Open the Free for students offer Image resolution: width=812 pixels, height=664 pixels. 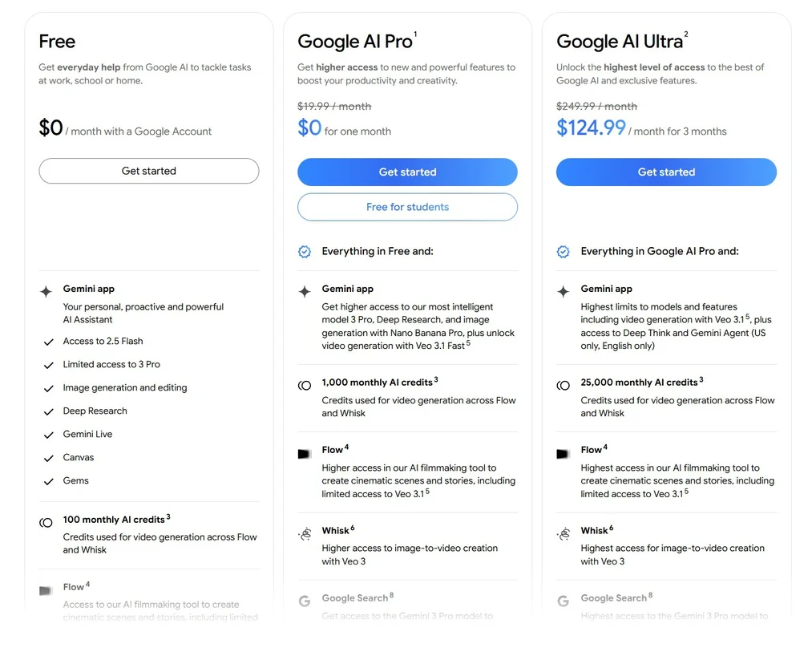(407, 207)
